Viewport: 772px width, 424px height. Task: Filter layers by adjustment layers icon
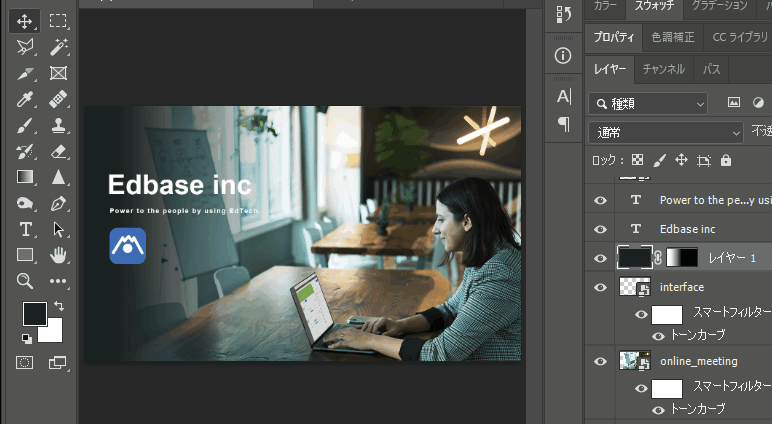click(758, 102)
